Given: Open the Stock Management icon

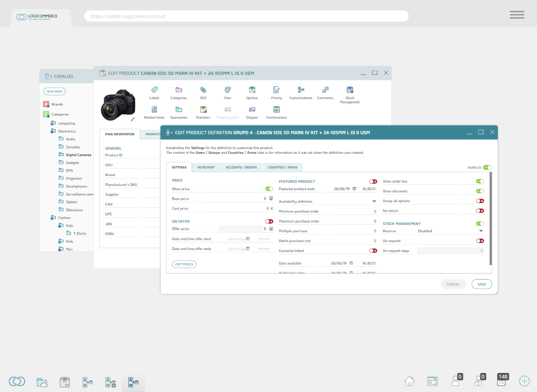Looking at the screenshot, I should click(350, 90).
